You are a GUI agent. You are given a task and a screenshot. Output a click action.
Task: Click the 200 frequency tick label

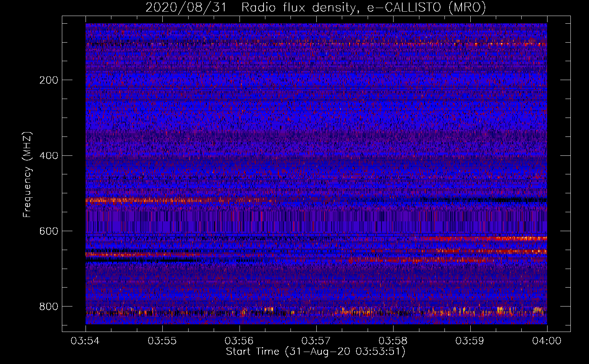pos(49,80)
